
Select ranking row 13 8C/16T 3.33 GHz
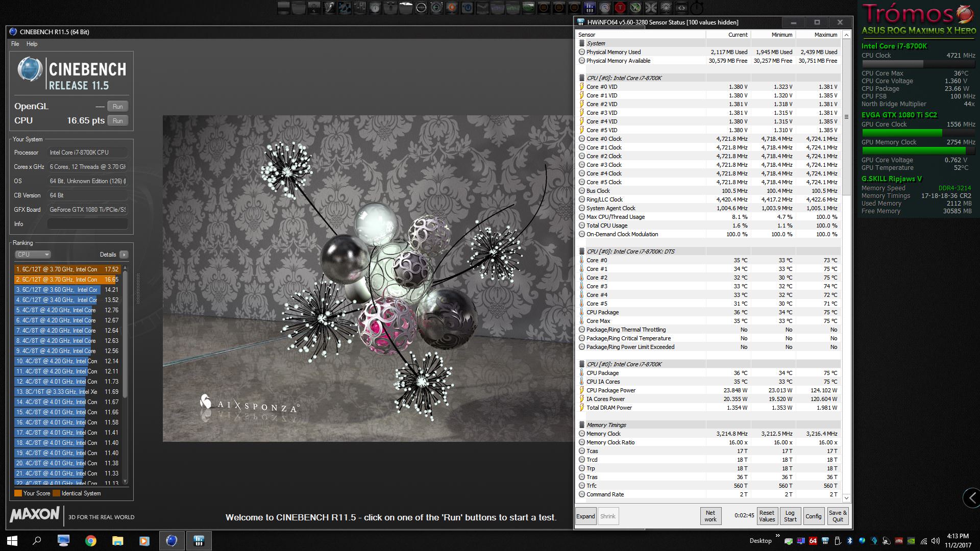pyautogui.click(x=68, y=392)
